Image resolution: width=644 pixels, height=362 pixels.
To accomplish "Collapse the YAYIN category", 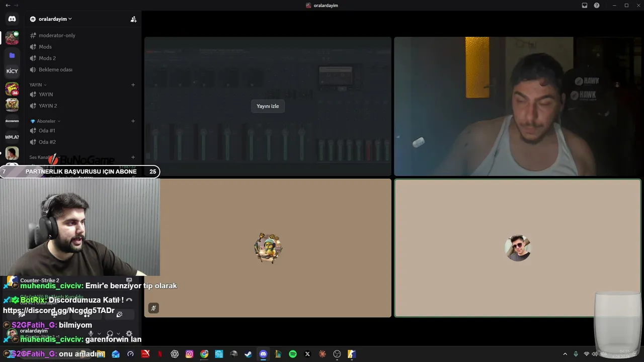I will [x=38, y=85].
